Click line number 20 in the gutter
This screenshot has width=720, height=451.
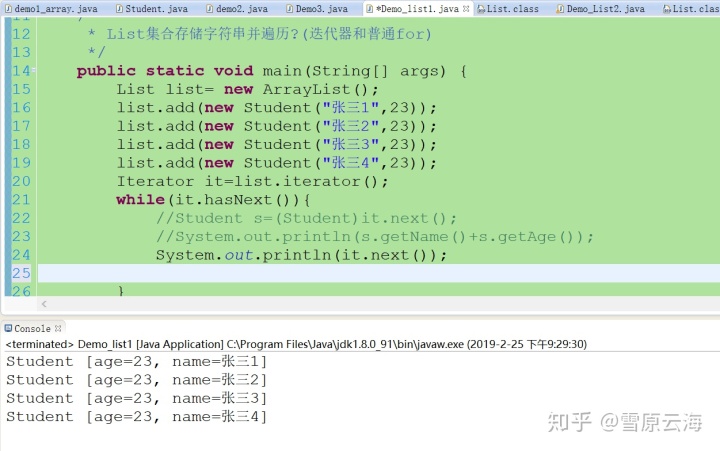click(21, 181)
